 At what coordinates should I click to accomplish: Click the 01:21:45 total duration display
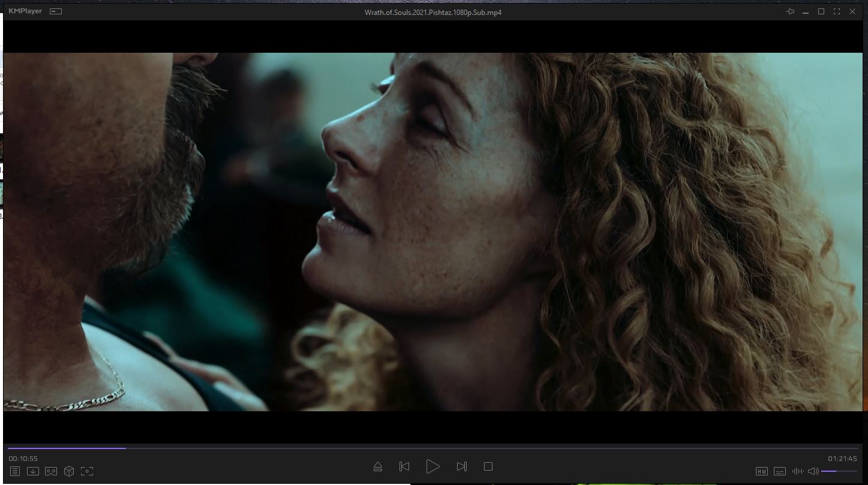(x=842, y=459)
